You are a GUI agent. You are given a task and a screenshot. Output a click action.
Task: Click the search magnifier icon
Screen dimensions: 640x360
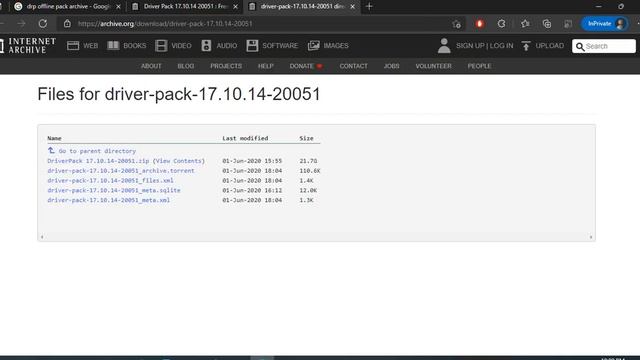pos(580,47)
